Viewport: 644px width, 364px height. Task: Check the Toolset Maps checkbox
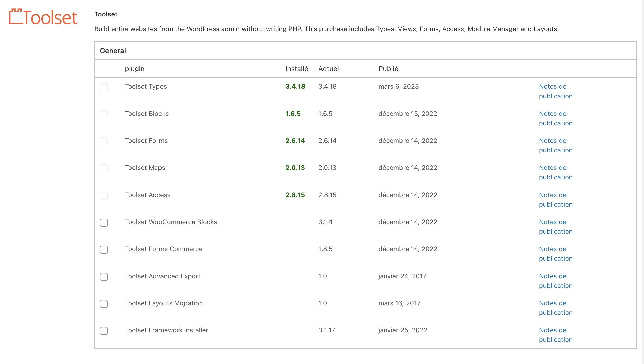point(104,168)
